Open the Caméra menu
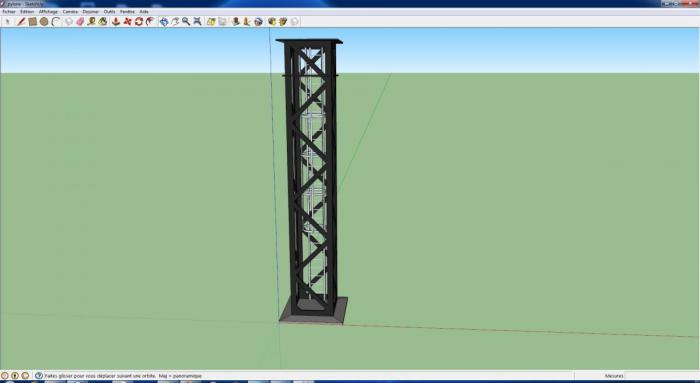Screen dimensions: 700x383 click(x=71, y=12)
